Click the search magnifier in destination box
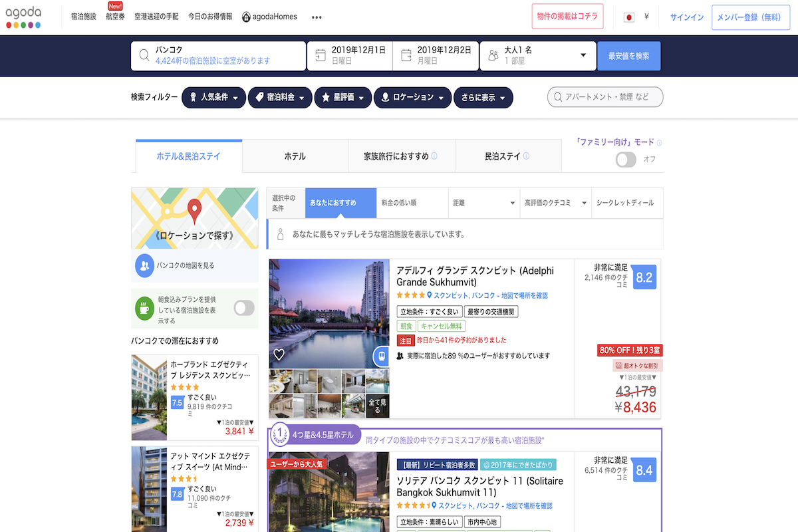This screenshot has height=532, width=798. click(144, 55)
